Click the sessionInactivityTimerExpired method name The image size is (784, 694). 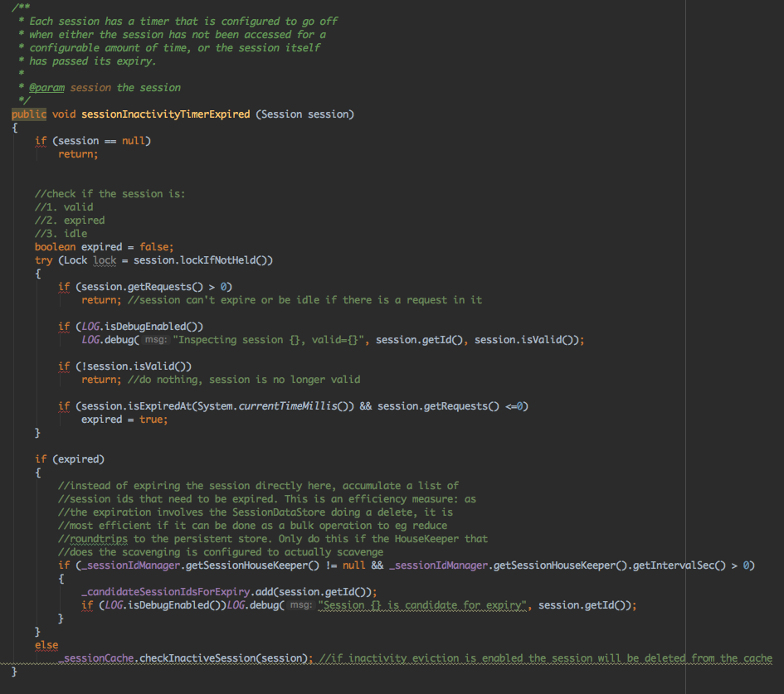tap(165, 114)
